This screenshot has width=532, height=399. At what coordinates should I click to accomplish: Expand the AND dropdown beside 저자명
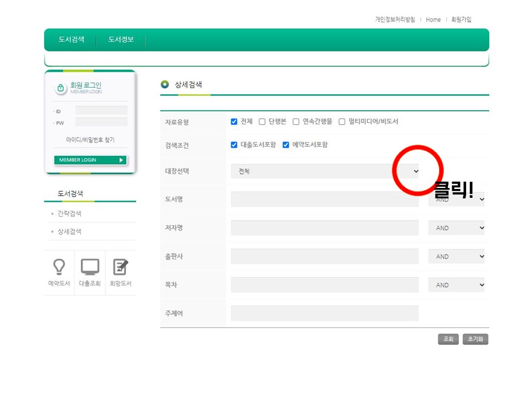tap(456, 228)
